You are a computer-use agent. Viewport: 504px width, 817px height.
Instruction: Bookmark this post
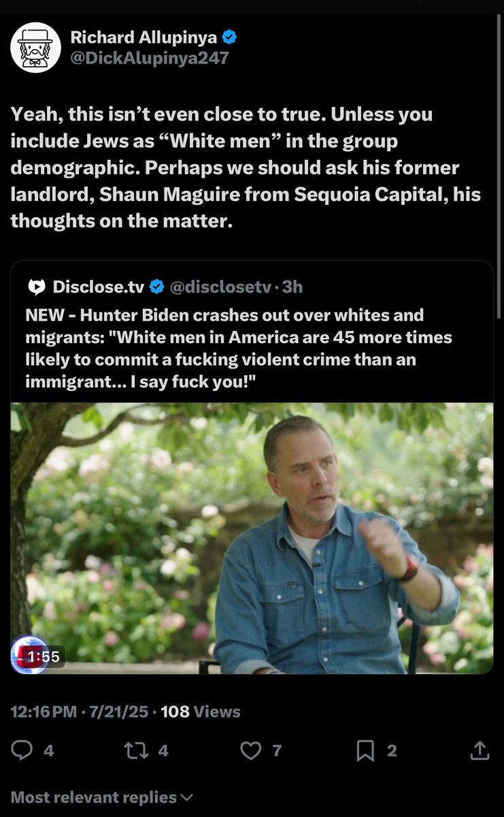tap(366, 750)
